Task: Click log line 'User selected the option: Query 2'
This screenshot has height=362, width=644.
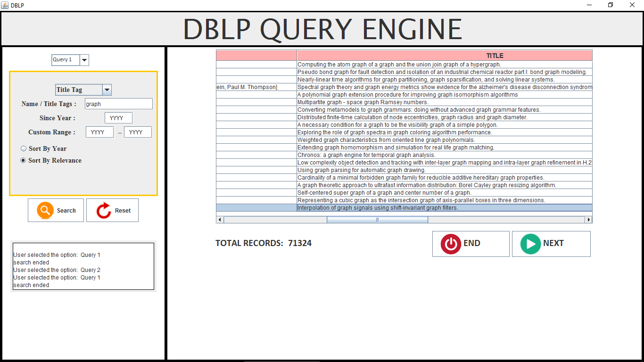Action: click(57, 270)
